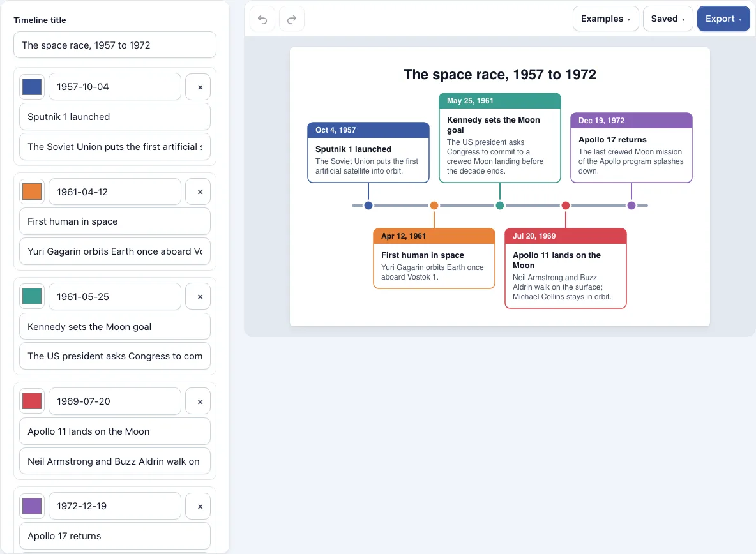Open the teal color swatch for Kennedy event
Image resolution: width=756 pixels, height=554 pixels.
pyautogui.click(x=32, y=296)
